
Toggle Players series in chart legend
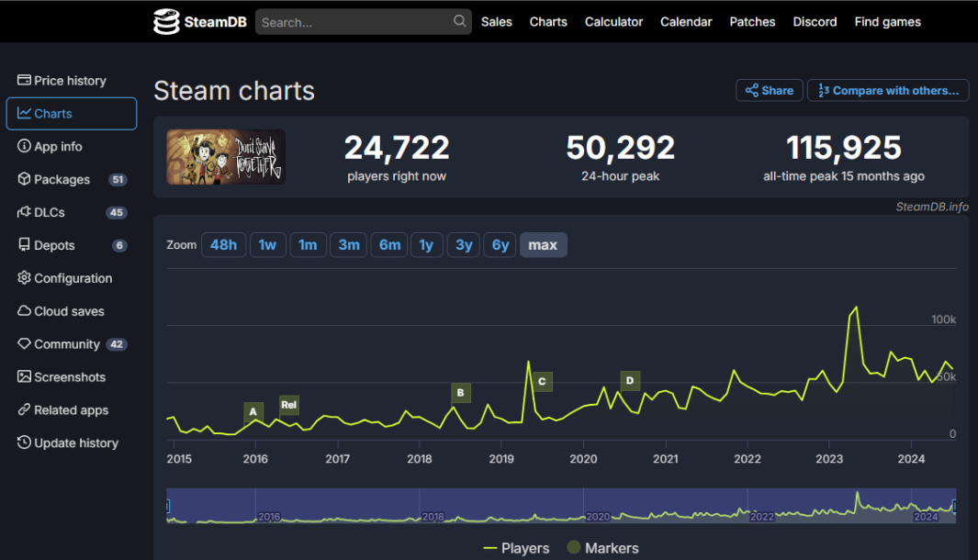516,548
